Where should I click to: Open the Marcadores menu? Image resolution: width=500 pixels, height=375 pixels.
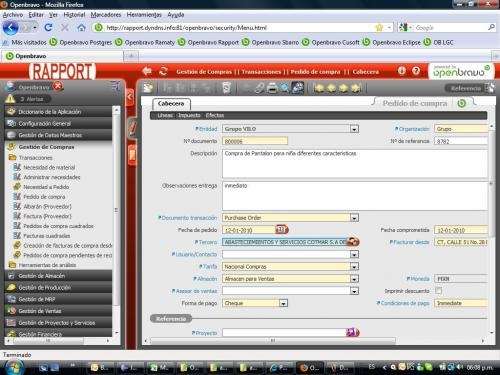[106, 15]
